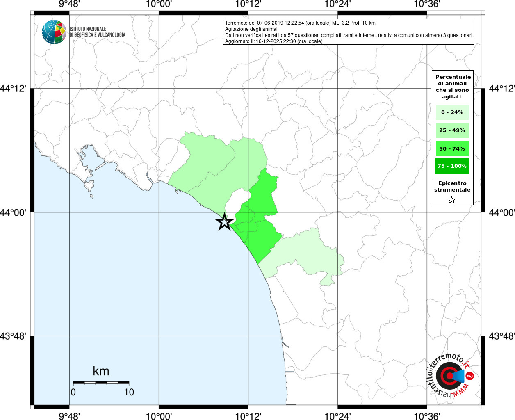
Task: Click the 'Aggiornato il: 16-12-2025' line
Action: [x=274, y=41]
